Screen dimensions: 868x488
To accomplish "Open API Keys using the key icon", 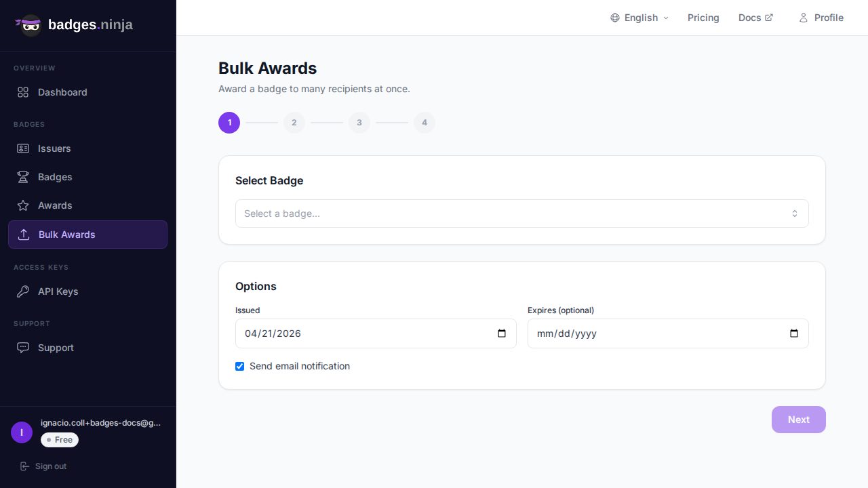I will 23,291.
